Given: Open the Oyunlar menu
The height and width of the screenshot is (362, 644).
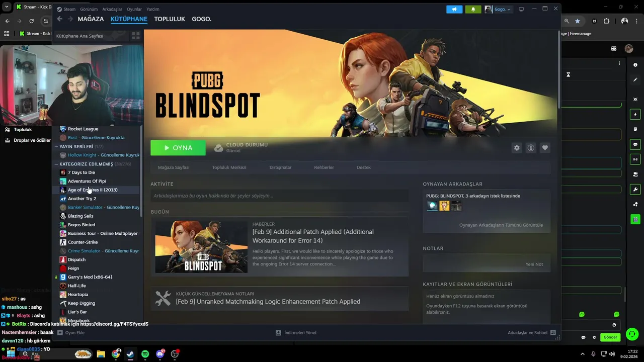Looking at the screenshot, I should click(134, 9).
